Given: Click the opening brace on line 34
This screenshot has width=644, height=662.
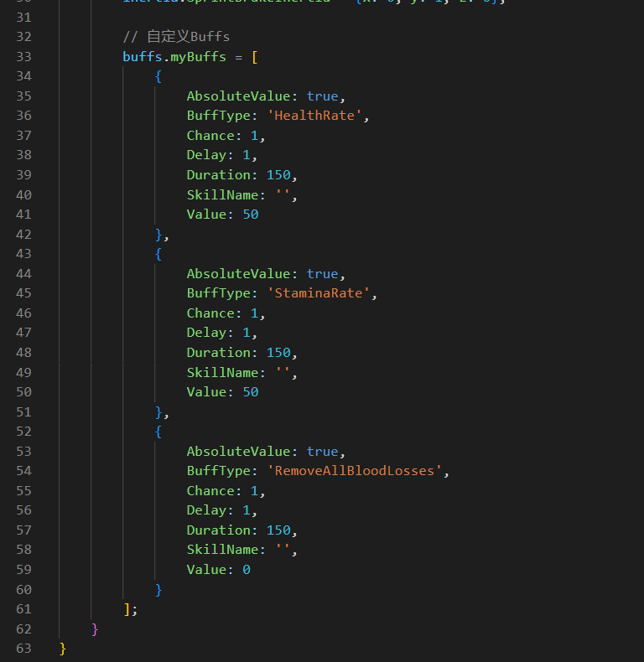Looking at the screenshot, I should [x=158, y=76].
